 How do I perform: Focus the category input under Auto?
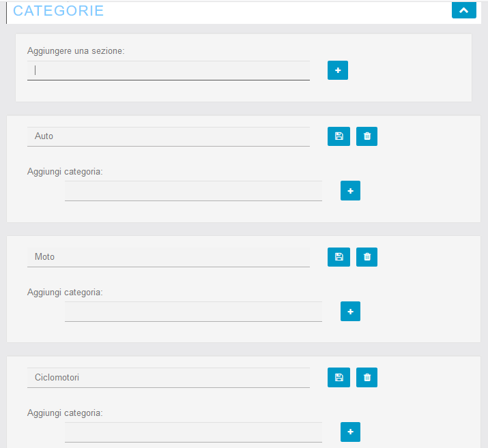[193, 191]
